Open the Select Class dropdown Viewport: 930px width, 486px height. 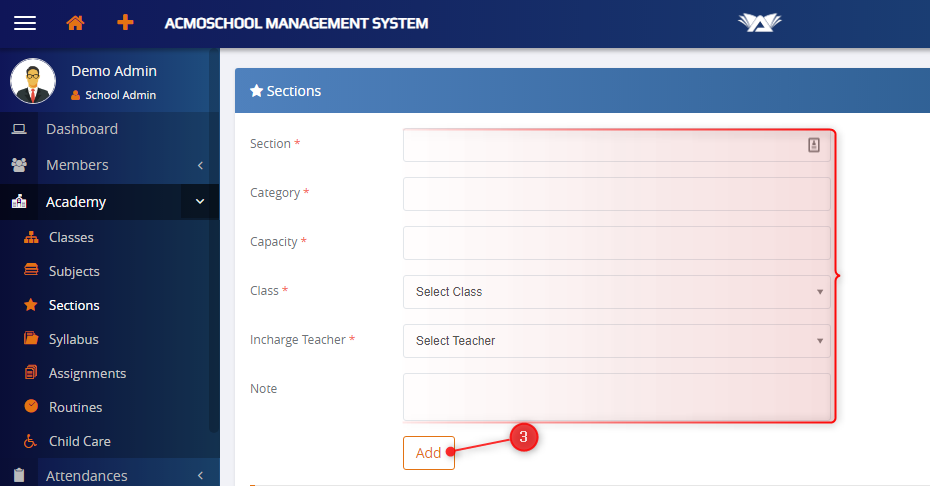[616, 292]
